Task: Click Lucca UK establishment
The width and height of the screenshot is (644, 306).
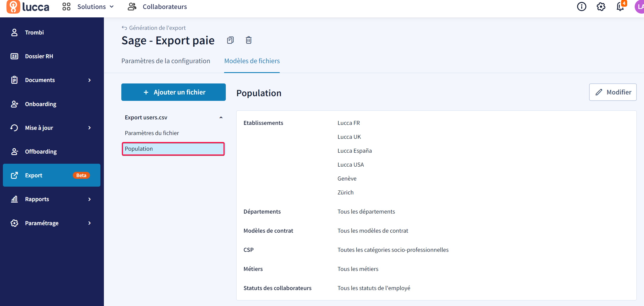Action: click(349, 137)
